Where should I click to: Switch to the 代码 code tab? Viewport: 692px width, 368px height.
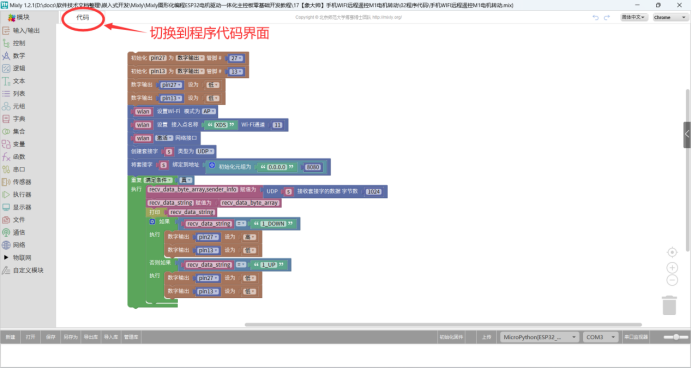tap(83, 18)
